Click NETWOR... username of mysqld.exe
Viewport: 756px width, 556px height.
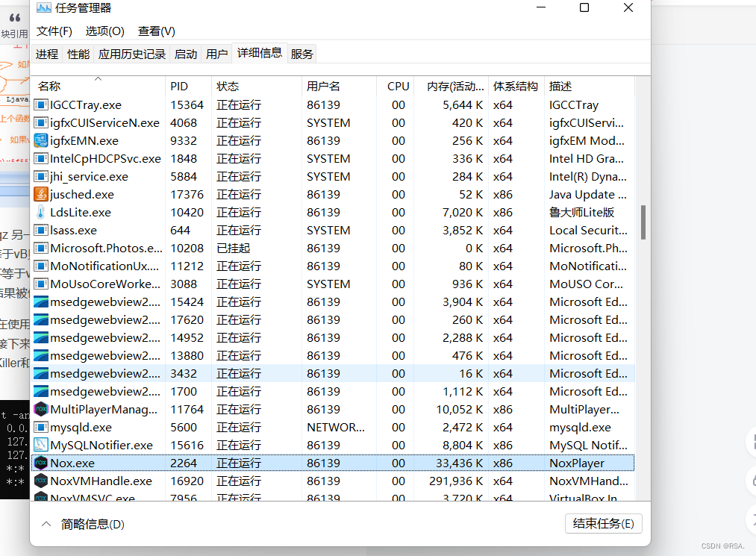tap(336, 427)
